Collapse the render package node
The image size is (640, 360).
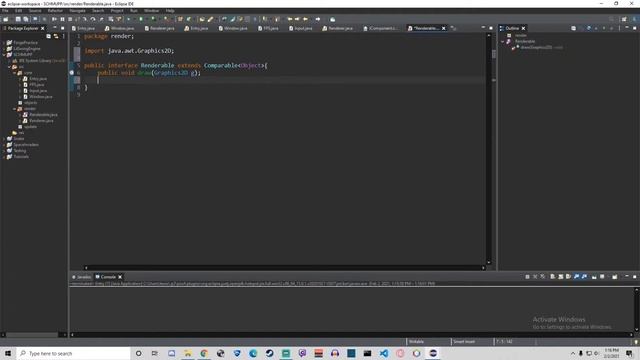tap(15, 109)
